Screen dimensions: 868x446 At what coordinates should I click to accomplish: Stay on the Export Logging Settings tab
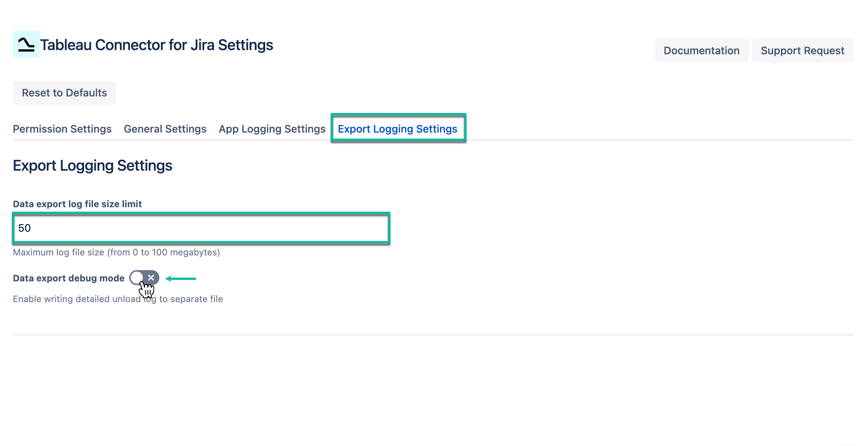click(398, 129)
